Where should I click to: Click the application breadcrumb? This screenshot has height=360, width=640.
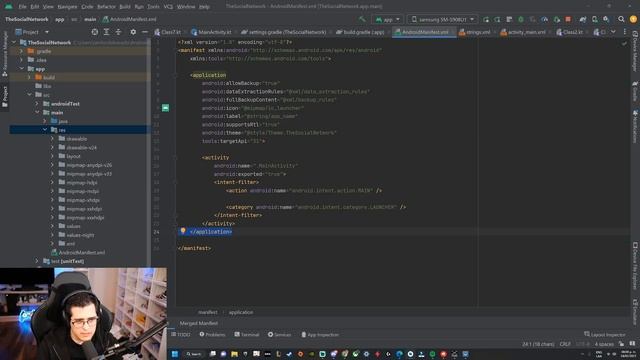[x=241, y=312]
